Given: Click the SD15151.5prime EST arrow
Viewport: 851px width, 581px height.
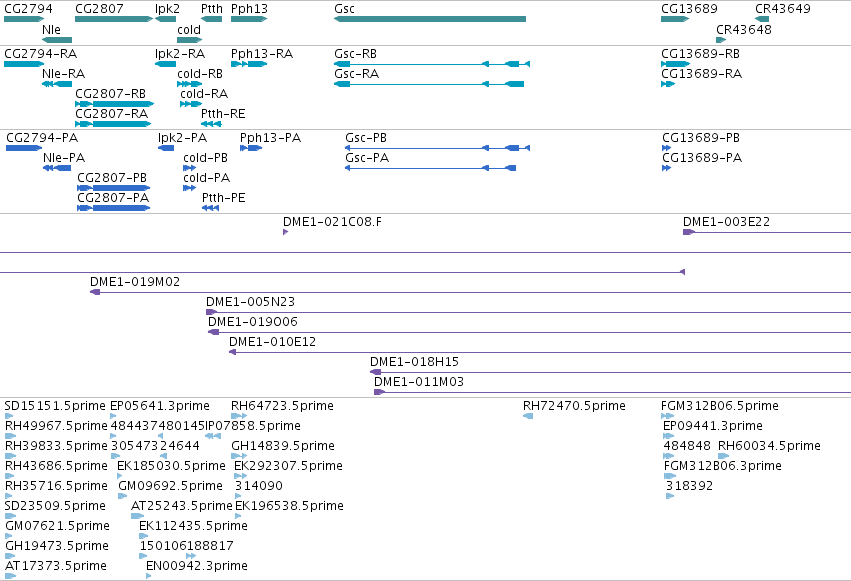Looking at the screenshot, I should coord(9,416).
